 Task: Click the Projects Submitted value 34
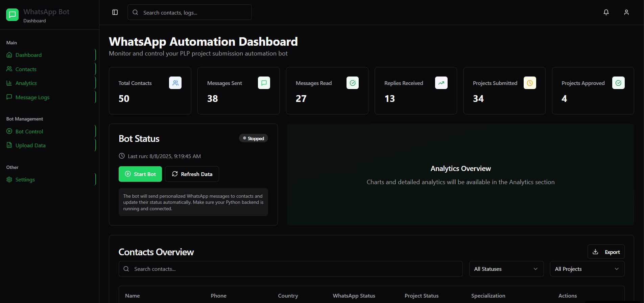coord(478,99)
